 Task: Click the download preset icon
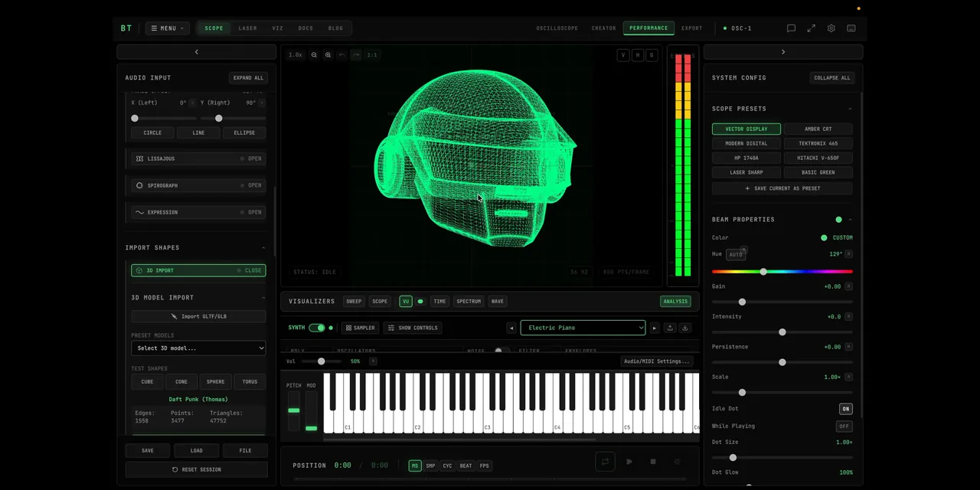pyautogui.click(x=685, y=328)
